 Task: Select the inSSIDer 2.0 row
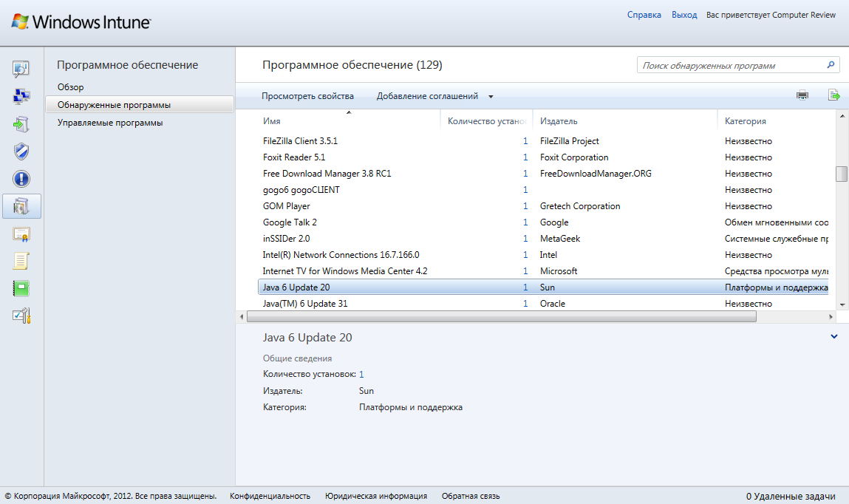pos(543,238)
